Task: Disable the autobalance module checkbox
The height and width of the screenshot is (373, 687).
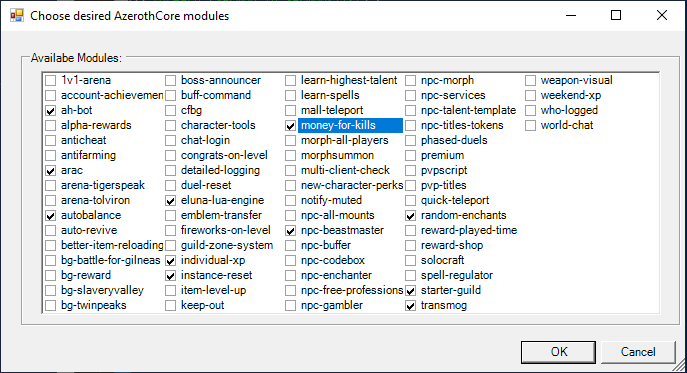Action: click(x=51, y=216)
